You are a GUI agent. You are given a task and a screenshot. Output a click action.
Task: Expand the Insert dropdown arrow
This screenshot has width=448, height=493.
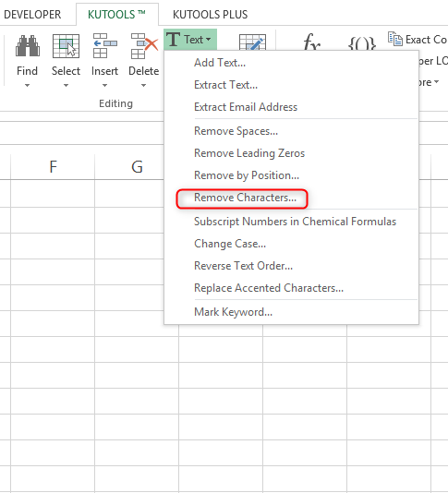click(x=104, y=85)
